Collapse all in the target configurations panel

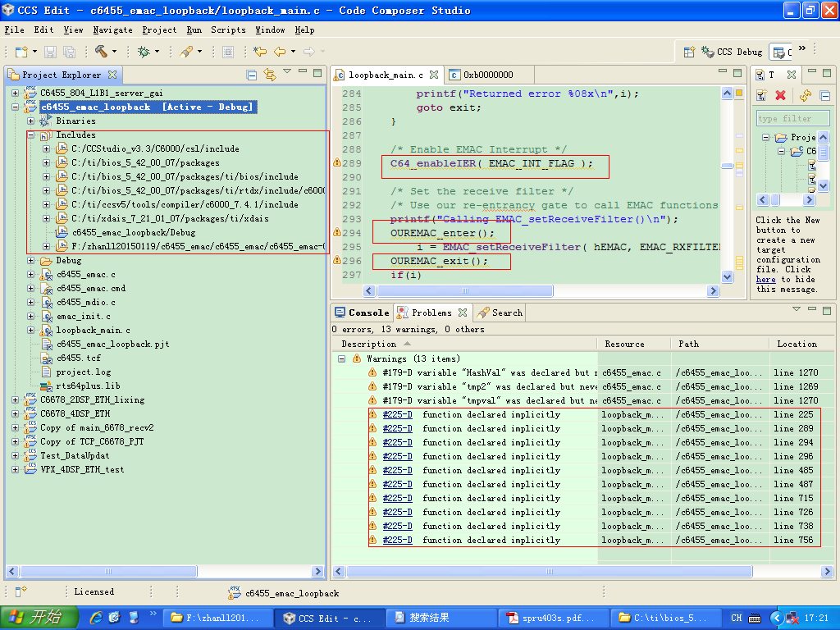click(x=825, y=96)
